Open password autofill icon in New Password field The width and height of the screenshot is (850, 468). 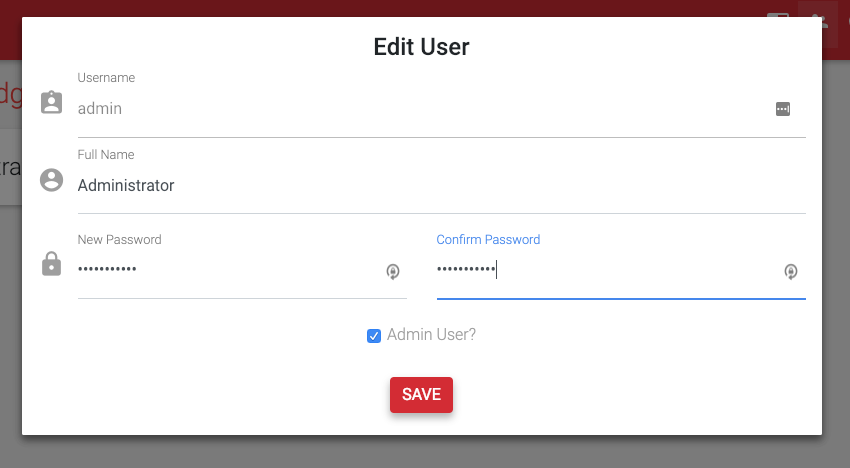coord(393,271)
